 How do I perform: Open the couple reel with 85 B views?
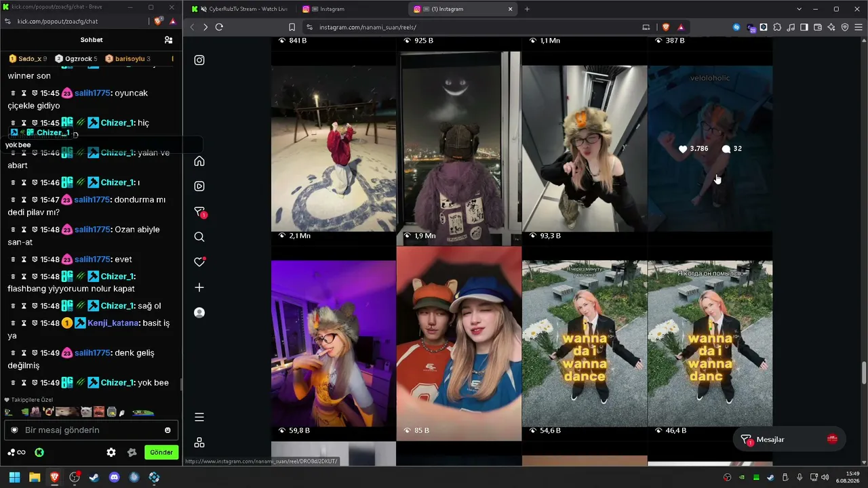459,344
